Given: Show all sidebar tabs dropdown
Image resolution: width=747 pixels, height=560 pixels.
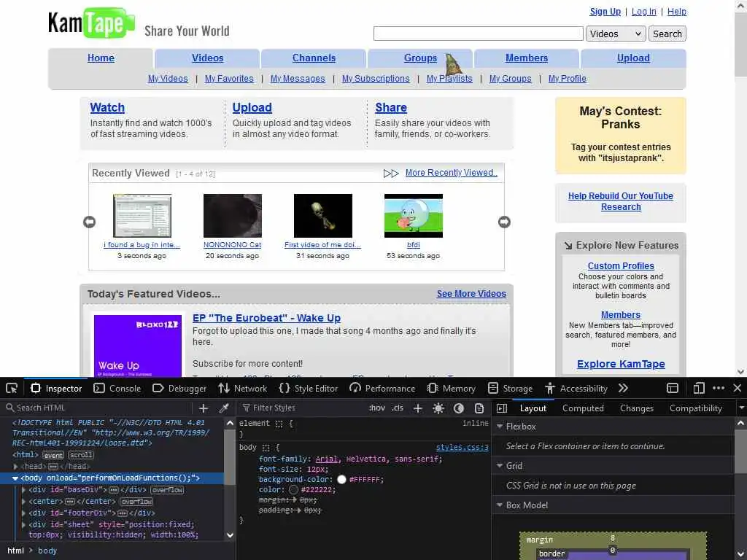Looking at the screenshot, I should (x=741, y=408).
